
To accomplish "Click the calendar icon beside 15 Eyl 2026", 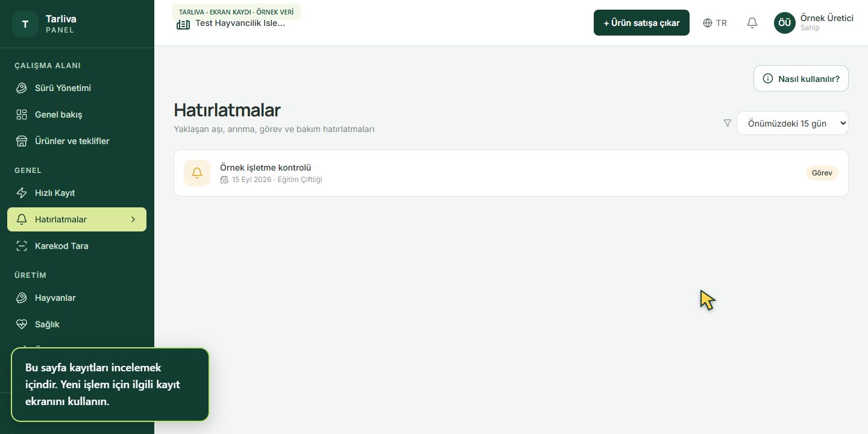I will tap(224, 180).
